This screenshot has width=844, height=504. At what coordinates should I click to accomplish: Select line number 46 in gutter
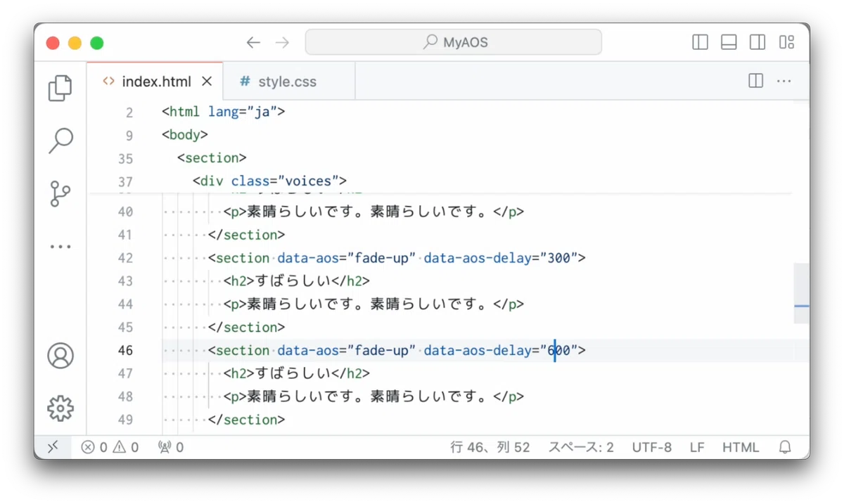click(125, 350)
